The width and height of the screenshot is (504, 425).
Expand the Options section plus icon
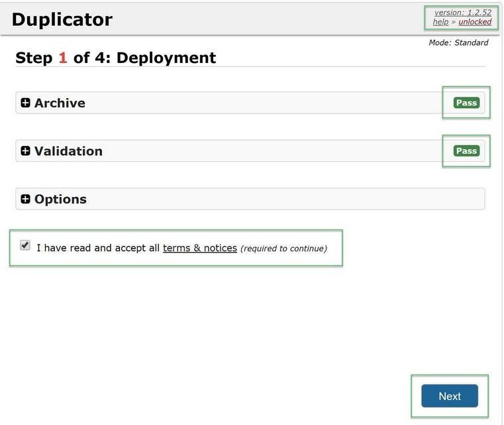click(x=25, y=199)
